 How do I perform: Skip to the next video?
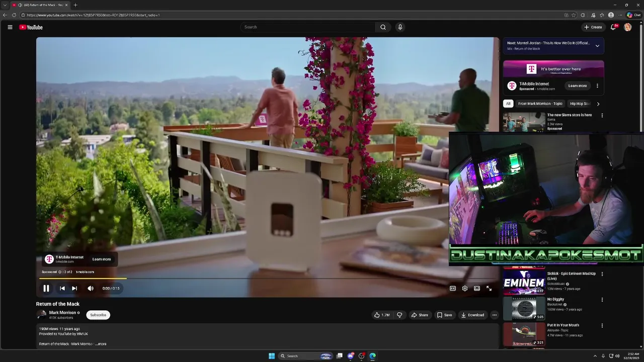coord(74,288)
